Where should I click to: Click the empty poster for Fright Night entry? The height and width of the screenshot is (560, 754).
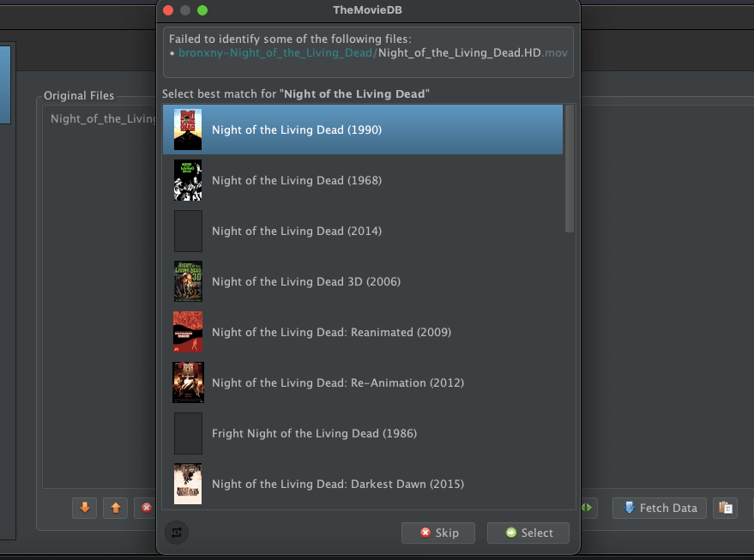(188, 433)
